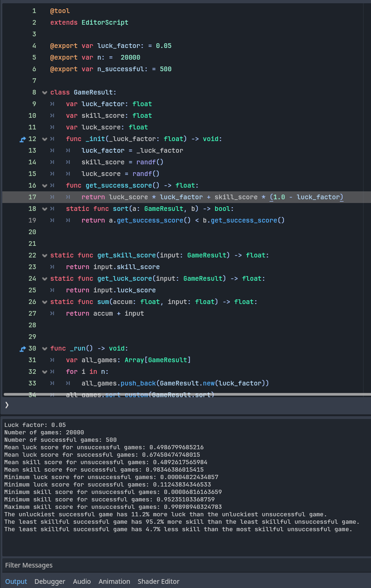The image size is (371, 588).
Task: Click 'skill_score = randf()' on line 14
Action: coord(122,162)
